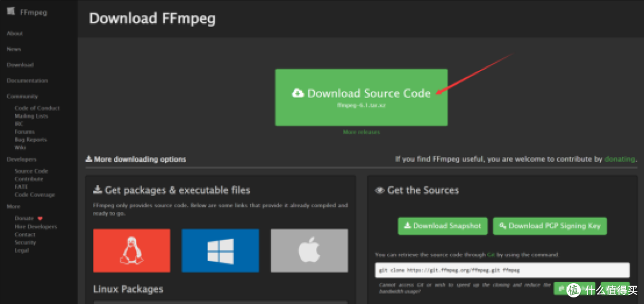644x304 pixels.
Task: Open Contact sidebar link
Action: point(25,235)
